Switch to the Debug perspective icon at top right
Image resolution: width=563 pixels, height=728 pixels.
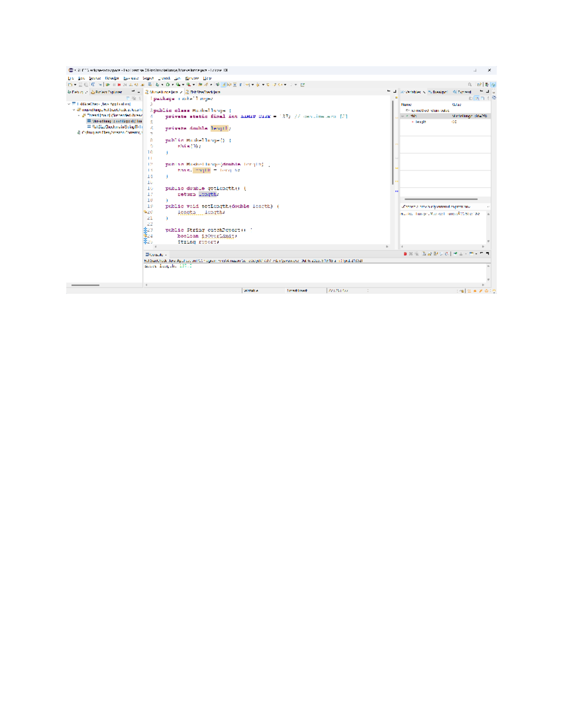(493, 85)
